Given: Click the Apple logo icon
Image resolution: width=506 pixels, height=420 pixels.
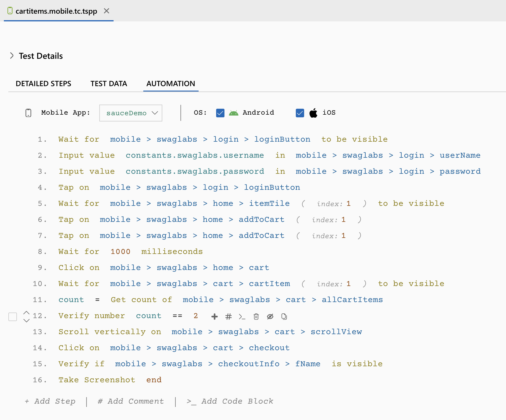Looking at the screenshot, I should pos(313,113).
